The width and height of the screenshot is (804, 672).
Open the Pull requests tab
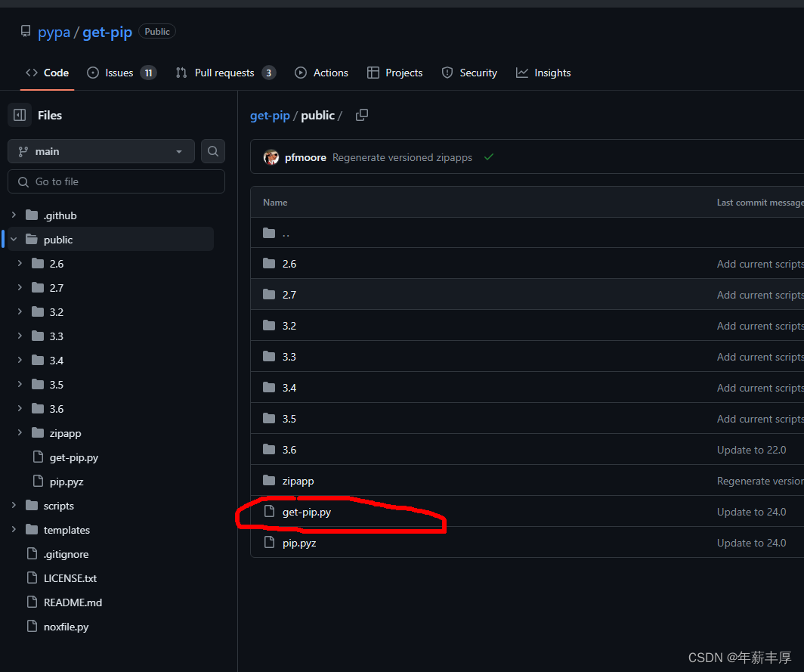[226, 73]
